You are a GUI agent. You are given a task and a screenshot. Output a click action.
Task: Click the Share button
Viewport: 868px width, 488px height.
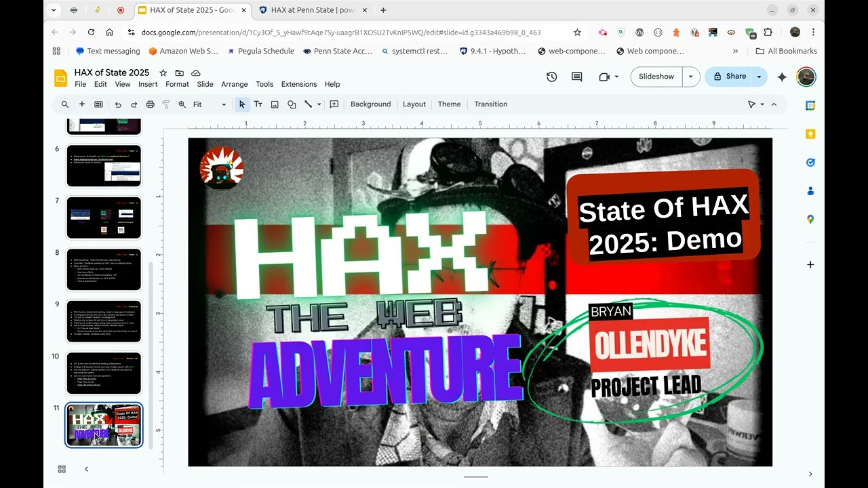point(729,77)
